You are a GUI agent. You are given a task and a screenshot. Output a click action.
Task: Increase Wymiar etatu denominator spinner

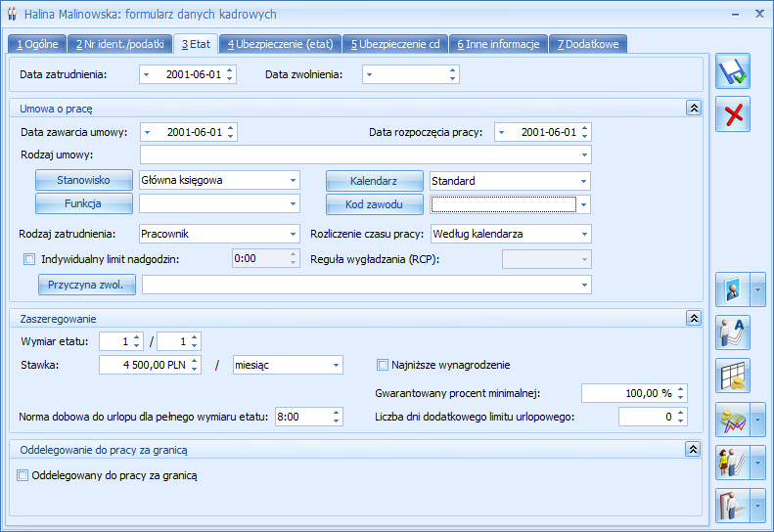click(195, 337)
